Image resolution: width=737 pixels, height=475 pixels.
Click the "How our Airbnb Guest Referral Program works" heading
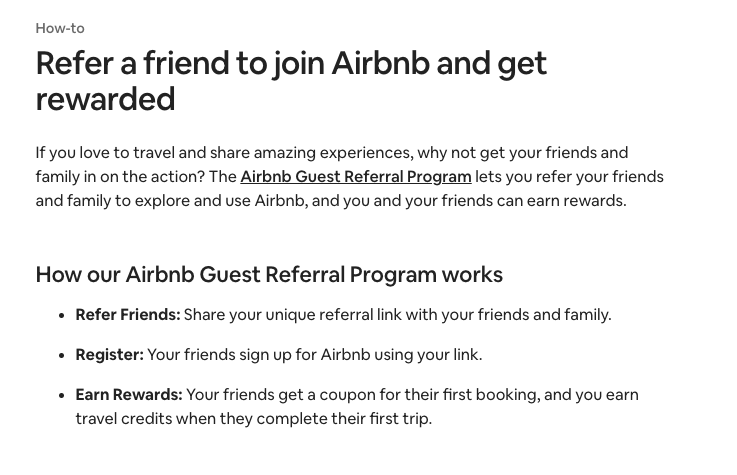(x=269, y=274)
